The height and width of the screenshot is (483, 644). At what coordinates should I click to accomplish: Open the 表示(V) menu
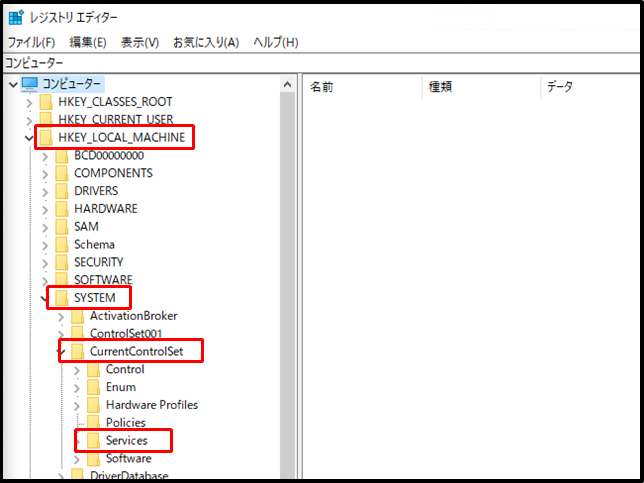tap(140, 42)
